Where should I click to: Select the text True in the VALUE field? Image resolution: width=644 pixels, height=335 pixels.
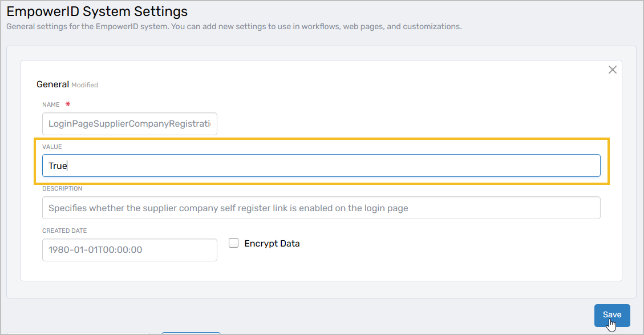[x=57, y=165]
